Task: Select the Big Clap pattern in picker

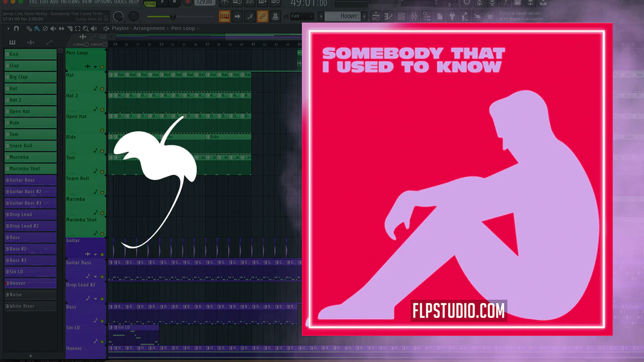Action: point(31,77)
